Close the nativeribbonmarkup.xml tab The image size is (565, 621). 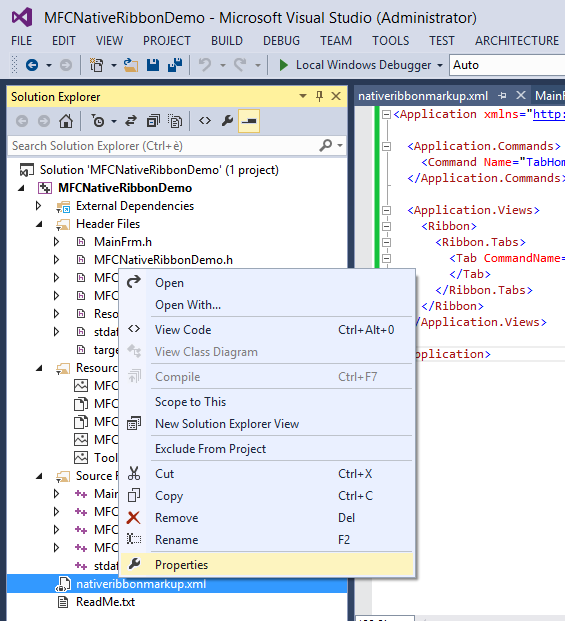[521, 95]
